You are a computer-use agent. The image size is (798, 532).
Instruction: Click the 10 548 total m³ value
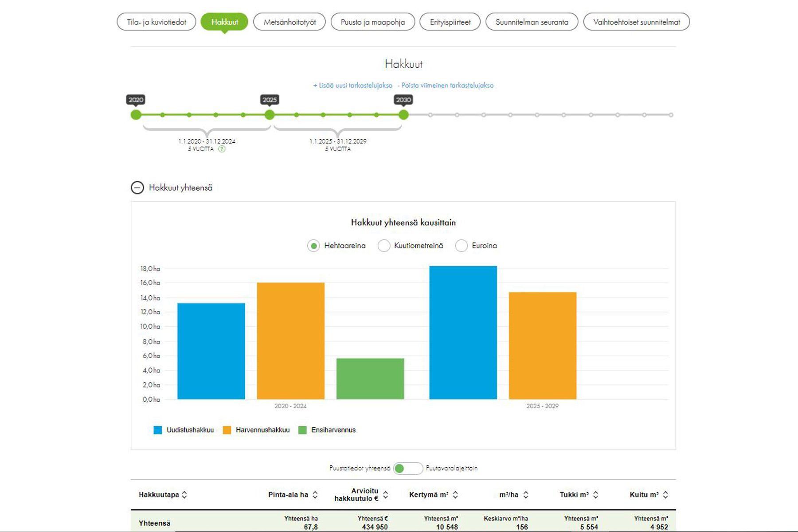[x=447, y=527]
